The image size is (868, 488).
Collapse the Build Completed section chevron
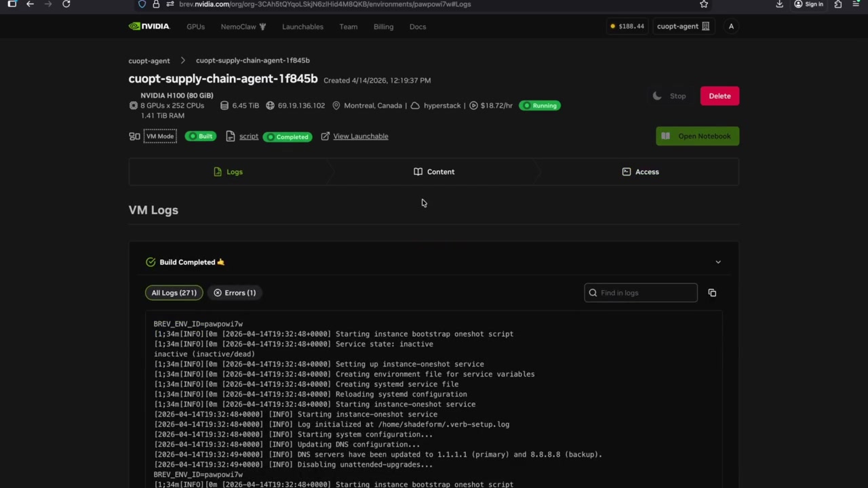tap(718, 262)
